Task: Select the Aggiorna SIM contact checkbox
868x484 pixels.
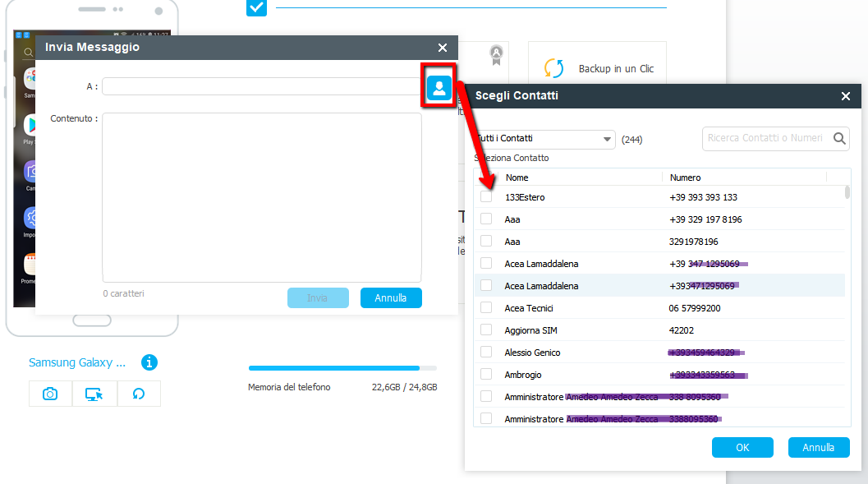Action: (486, 330)
